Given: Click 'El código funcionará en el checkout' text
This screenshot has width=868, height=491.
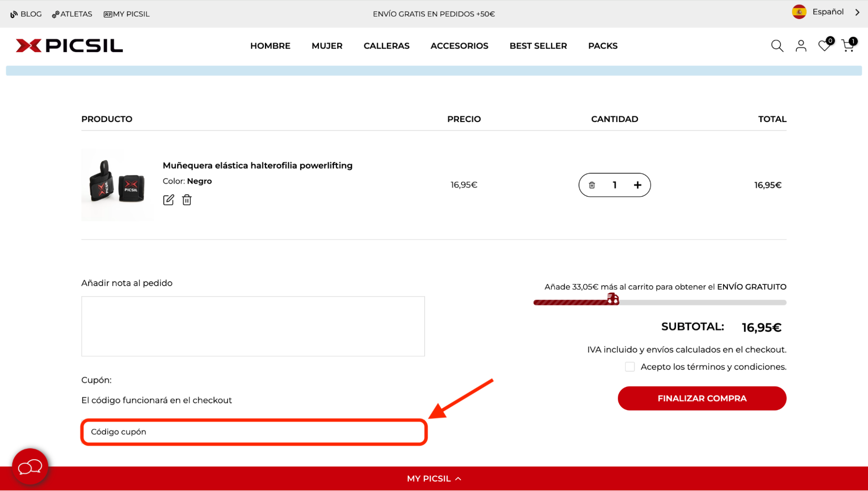Looking at the screenshot, I should coord(156,400).
